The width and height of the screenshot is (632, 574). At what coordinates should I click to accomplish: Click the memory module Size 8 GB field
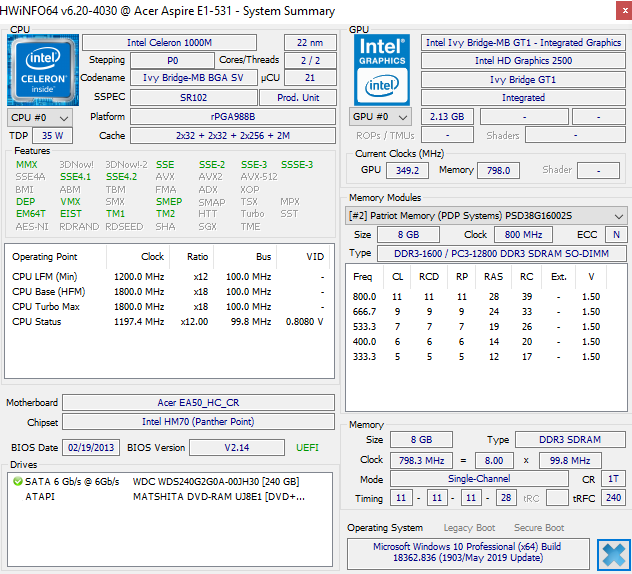tap(408, 234)
